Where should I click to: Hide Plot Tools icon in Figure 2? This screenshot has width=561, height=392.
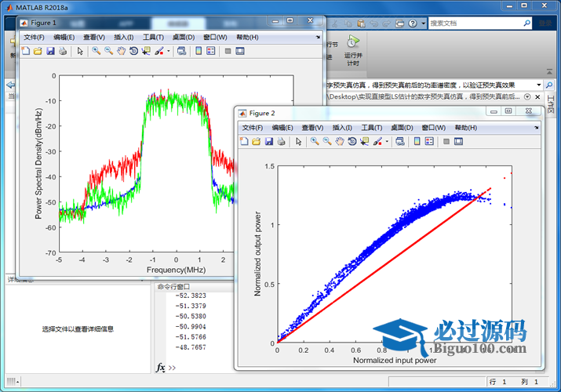[x=446, y=141]
